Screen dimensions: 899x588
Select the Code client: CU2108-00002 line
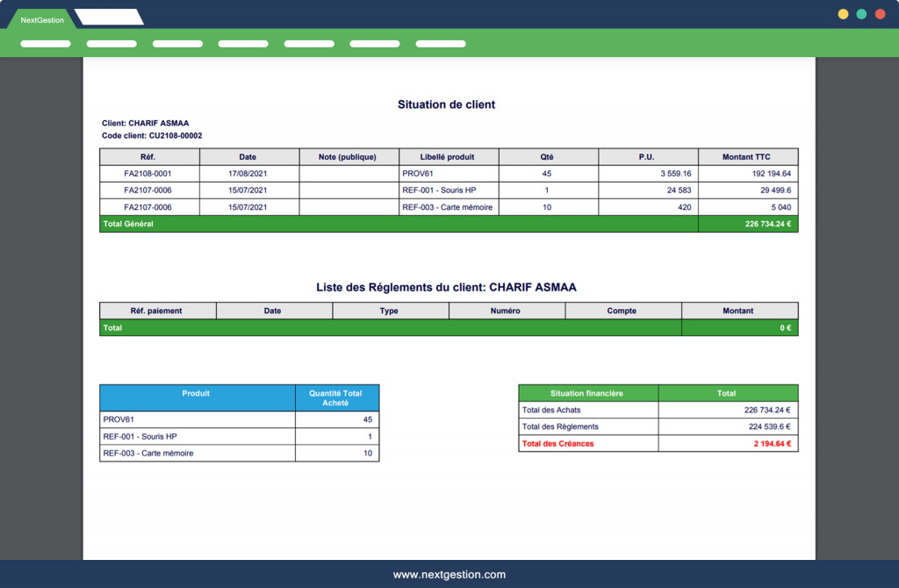point(152,136)
